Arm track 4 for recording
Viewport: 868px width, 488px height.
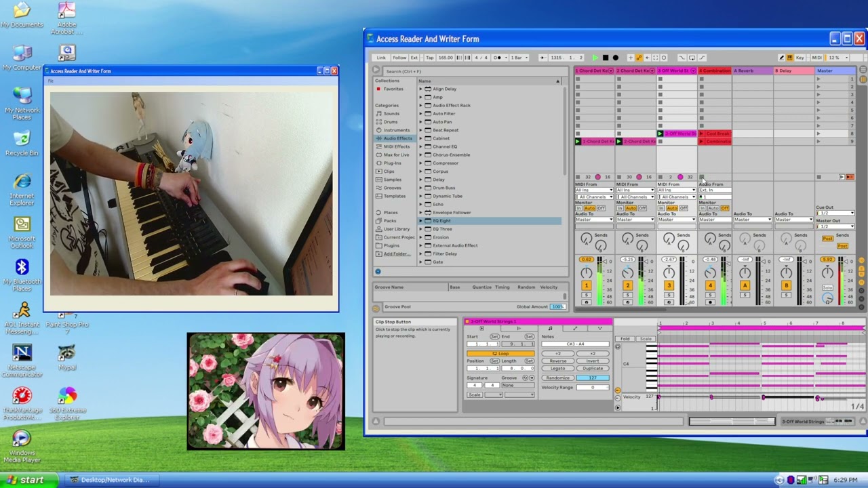point(710,302)
